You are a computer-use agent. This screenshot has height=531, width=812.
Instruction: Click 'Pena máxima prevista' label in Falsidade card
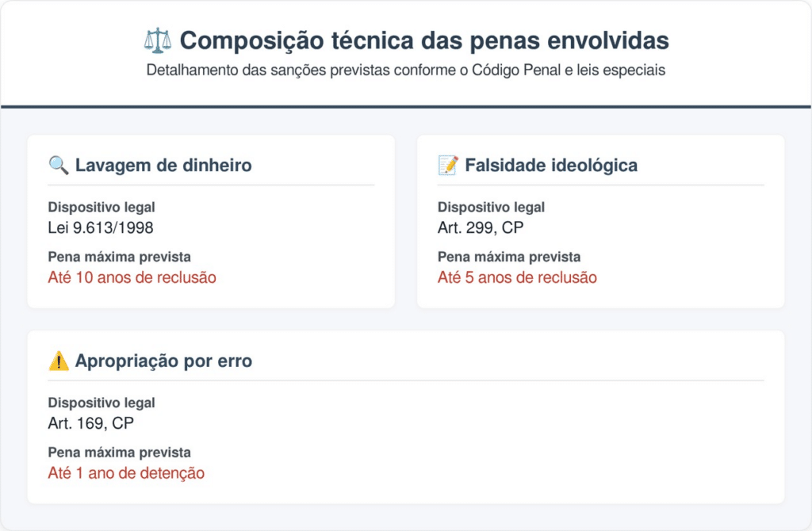tap(509, 257)
